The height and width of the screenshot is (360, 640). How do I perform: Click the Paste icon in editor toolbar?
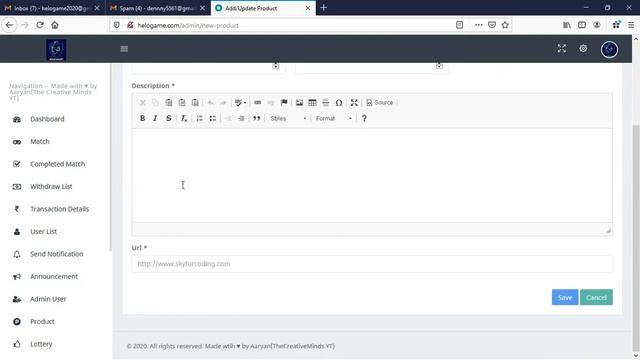coord(169,103)
